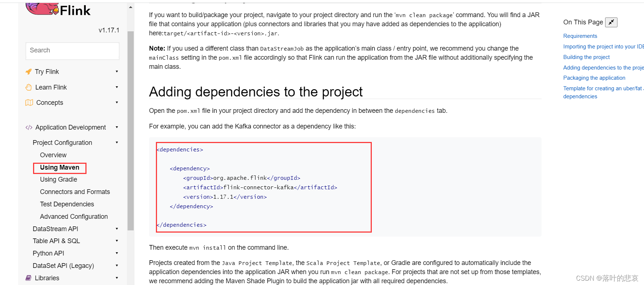644x285 pixels.
Task: Expand the DataStream API section
Action: 117,229
